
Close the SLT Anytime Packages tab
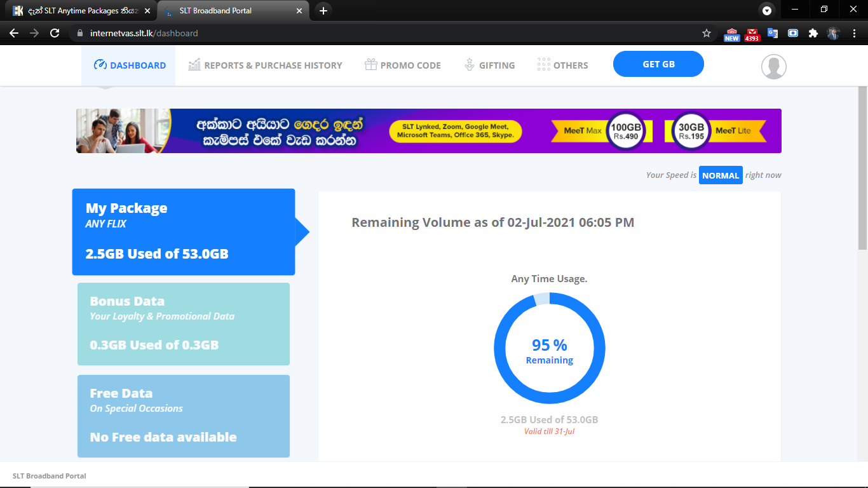click(x=147, y=11)
